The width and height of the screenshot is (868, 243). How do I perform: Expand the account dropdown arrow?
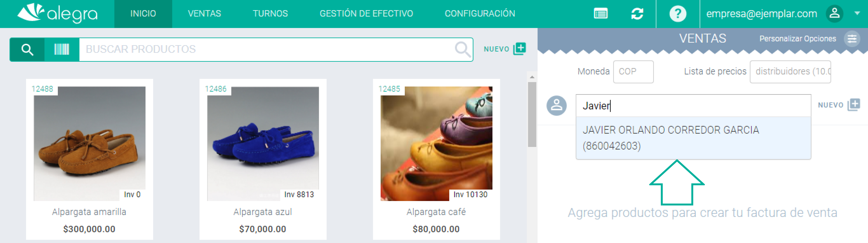(x=857, y=14)
